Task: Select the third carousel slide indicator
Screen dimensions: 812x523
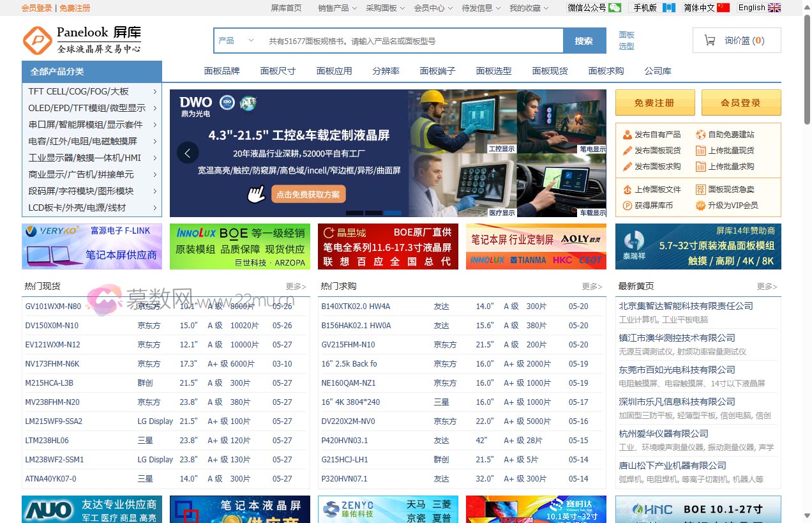Action: 393,213
